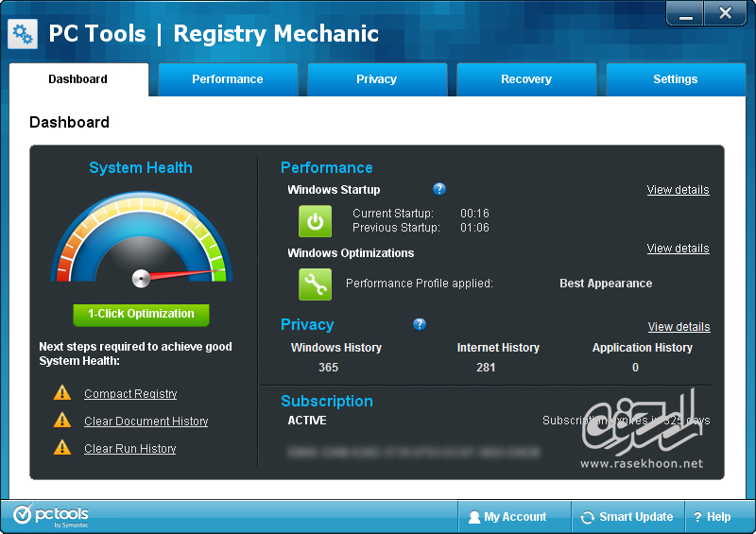
Task: View details for Windows Startup
Action: (x=678, y=190)
